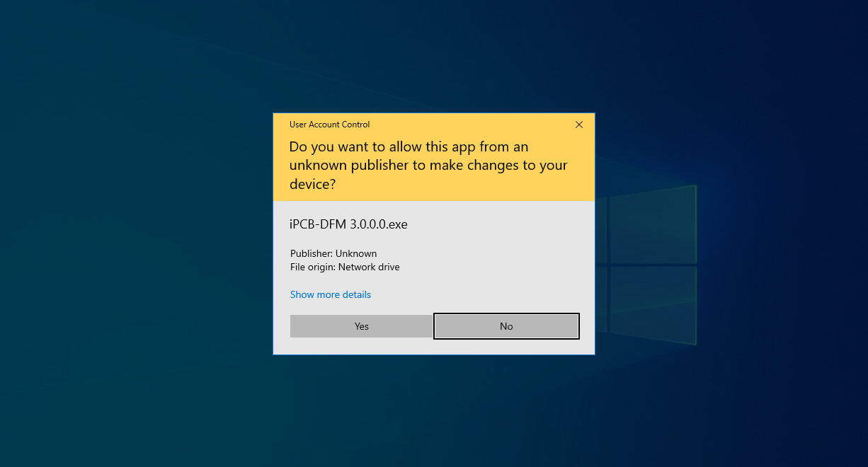
Task: Close the User Account Control dialog
Action: click(579, 125)
